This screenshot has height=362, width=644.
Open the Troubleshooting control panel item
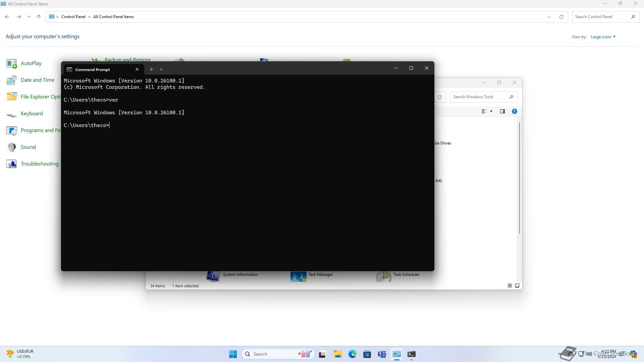click(x=33, y=164)
